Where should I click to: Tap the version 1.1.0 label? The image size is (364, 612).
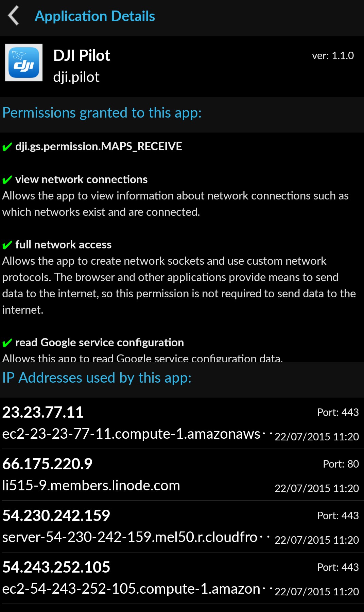[x=333, y=55]
